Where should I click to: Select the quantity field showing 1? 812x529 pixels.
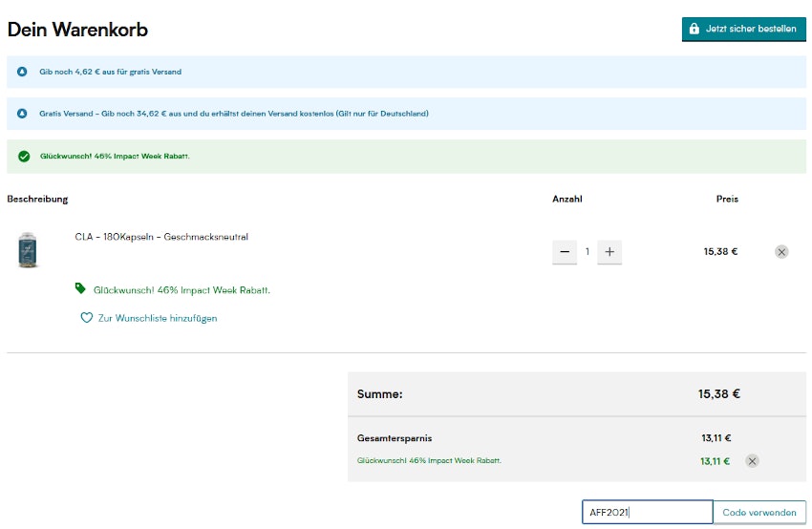click(587, 252)
